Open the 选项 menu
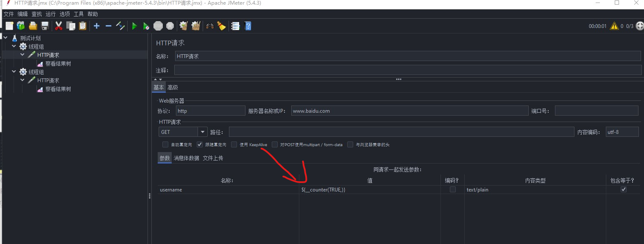This screenshot has height=244, width=644. (65, 14)
